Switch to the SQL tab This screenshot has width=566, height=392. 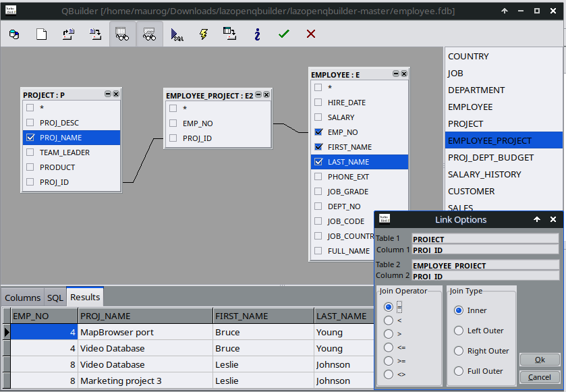(55, 298)
